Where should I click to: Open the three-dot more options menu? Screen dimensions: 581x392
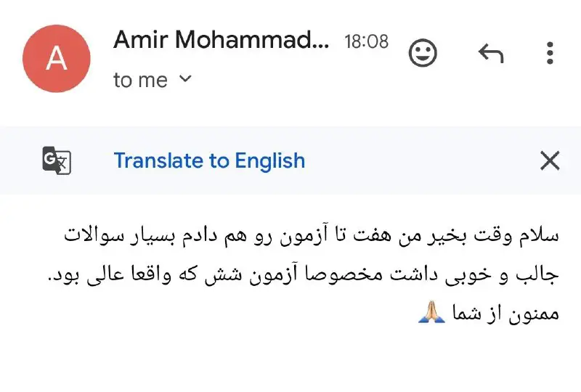pos(550,53)
